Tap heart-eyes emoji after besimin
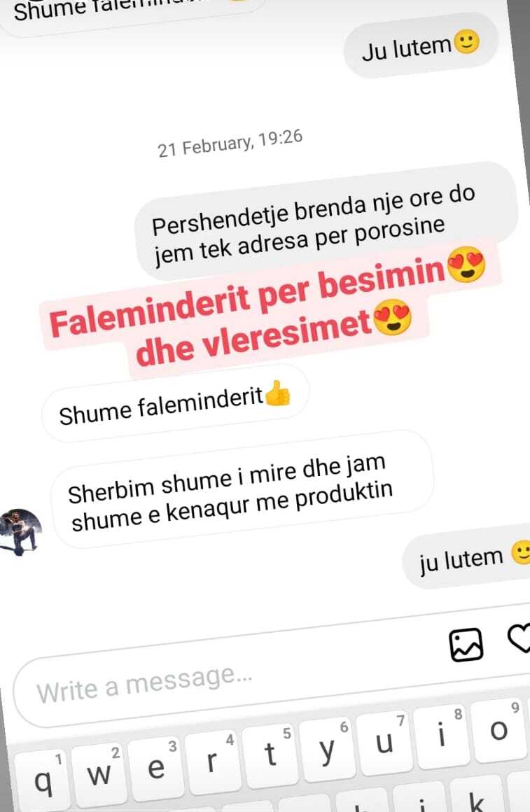The width and height of the screenshot is (530, 812). pyautogui.click(x=466, y=264)
